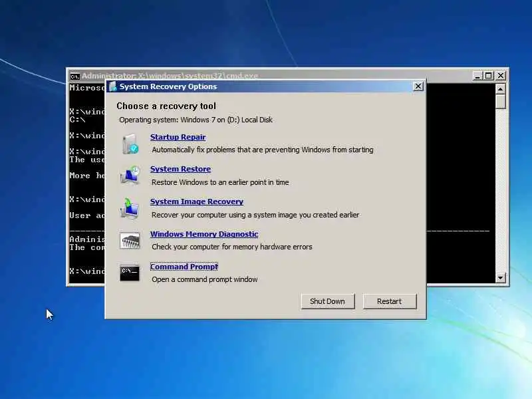This screenshot has height=399, width=532.
Task: Click the 'User ac' line in cmd window
Action: tap(87, 215)
